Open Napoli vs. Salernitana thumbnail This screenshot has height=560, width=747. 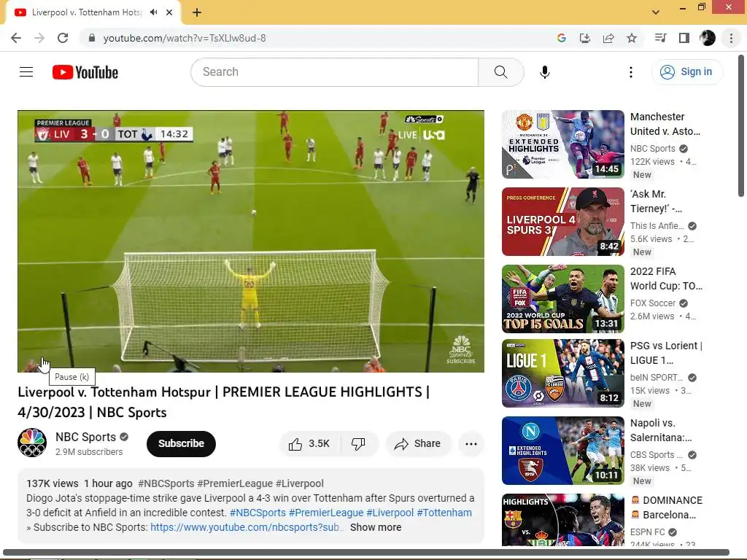click(x=563, y=451)
